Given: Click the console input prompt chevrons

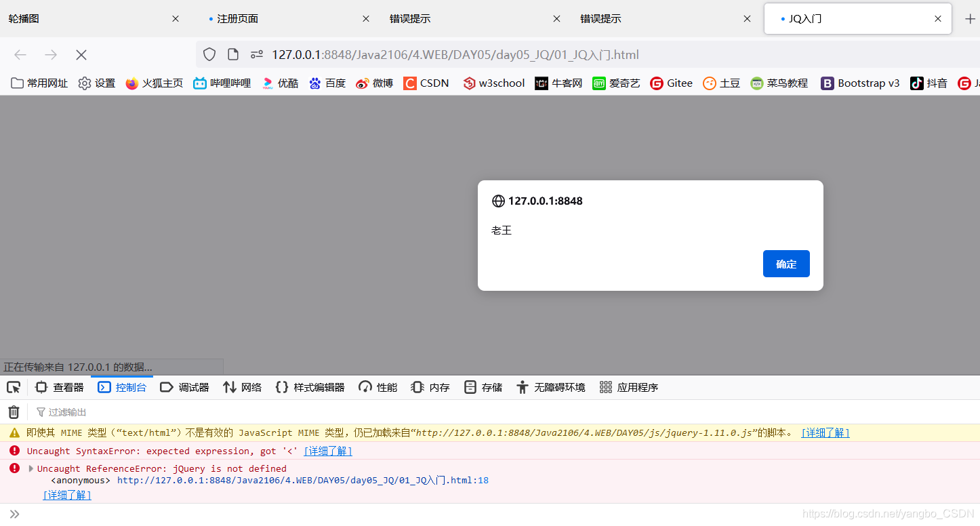Looking at the screenshot, I should tap(14, 514).
